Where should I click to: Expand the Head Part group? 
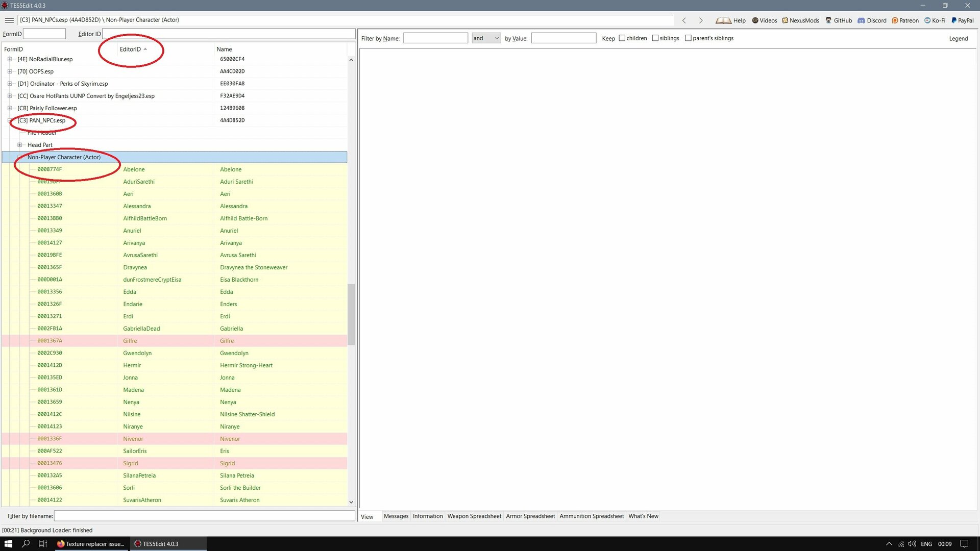tap(20, 145)
